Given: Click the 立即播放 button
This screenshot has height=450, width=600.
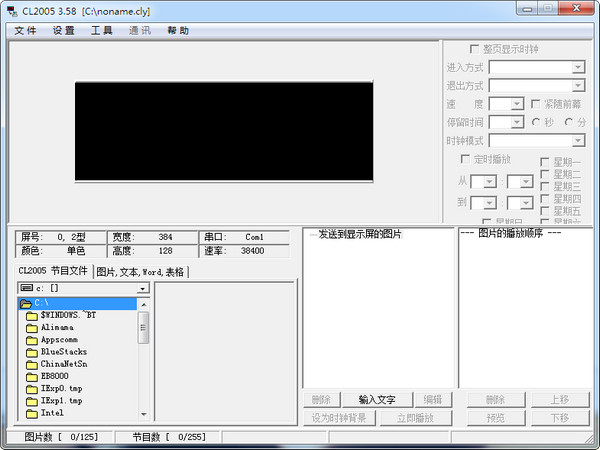Looking at the screenshot, I should tap(416, 418).
